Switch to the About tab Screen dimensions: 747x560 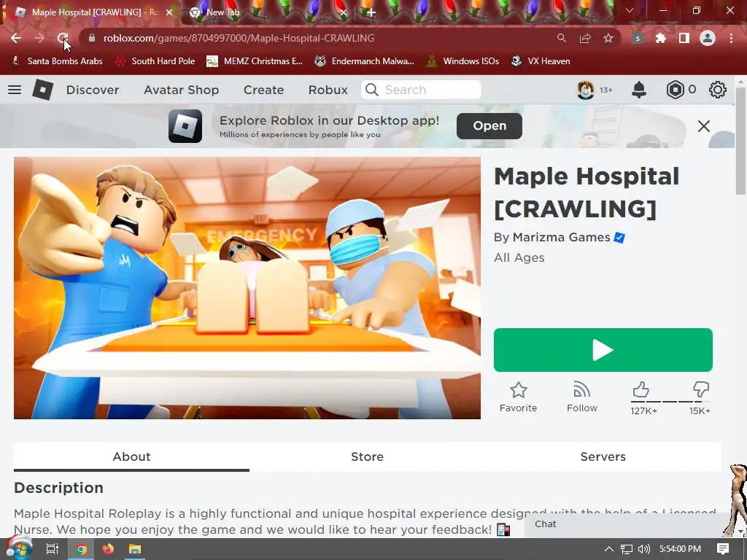pos(131,456)
